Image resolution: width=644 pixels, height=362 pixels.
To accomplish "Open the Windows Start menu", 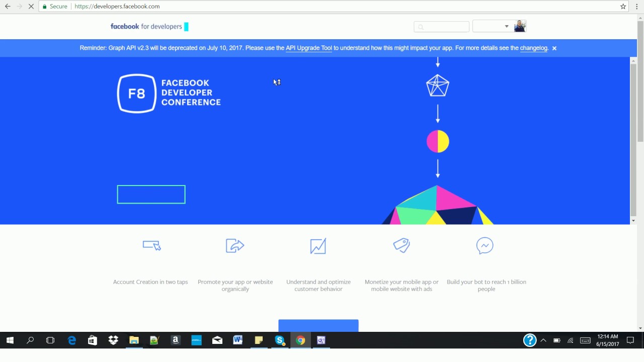I will coord(10,340).
